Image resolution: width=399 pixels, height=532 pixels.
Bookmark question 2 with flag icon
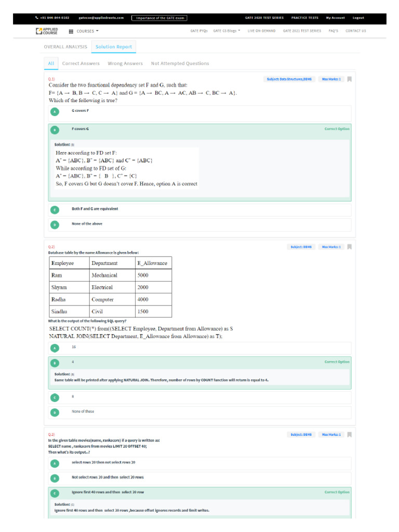tap(350, 247)
